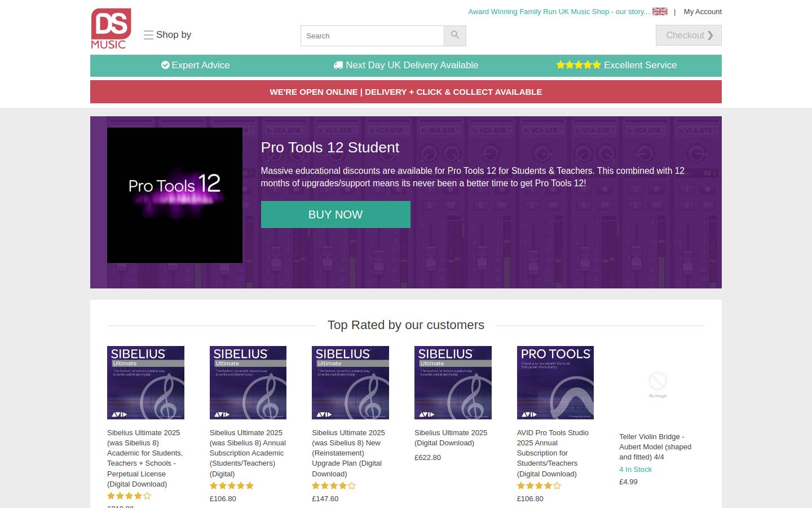The image size is (812, 508).
Task: Click star rating under Sibelius Perpetual License
Action: click(x=129, y=496)
